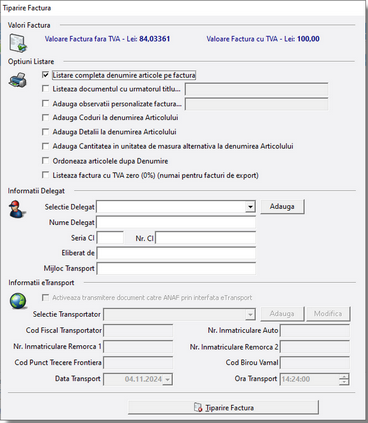Click the Cod Punct Trecere Frontiera field
Screen dimensions: 368x423
coord(138,363)
